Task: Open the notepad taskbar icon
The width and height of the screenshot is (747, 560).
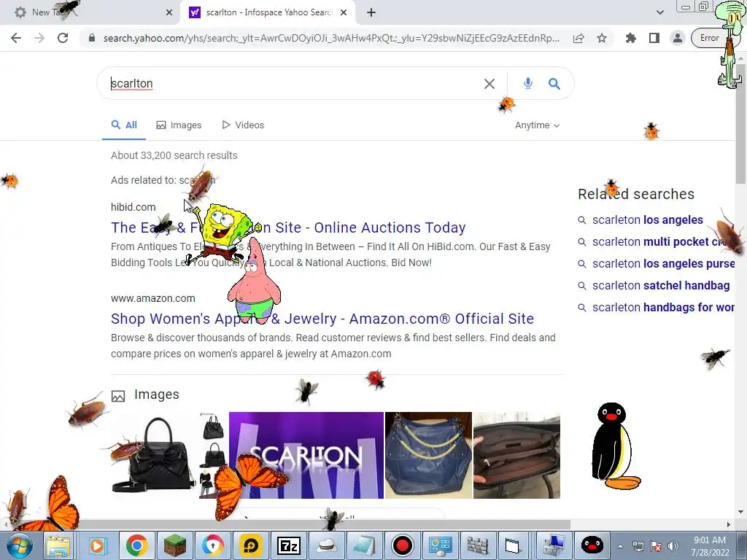Action: [365, 545]
